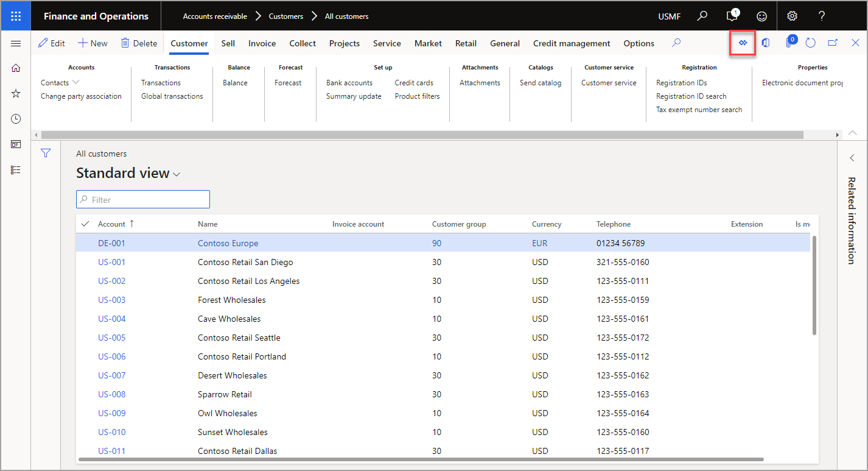Open Workspaces icon in sidebar
Viewport: 868px width, 471px height.
pos(16,144)
